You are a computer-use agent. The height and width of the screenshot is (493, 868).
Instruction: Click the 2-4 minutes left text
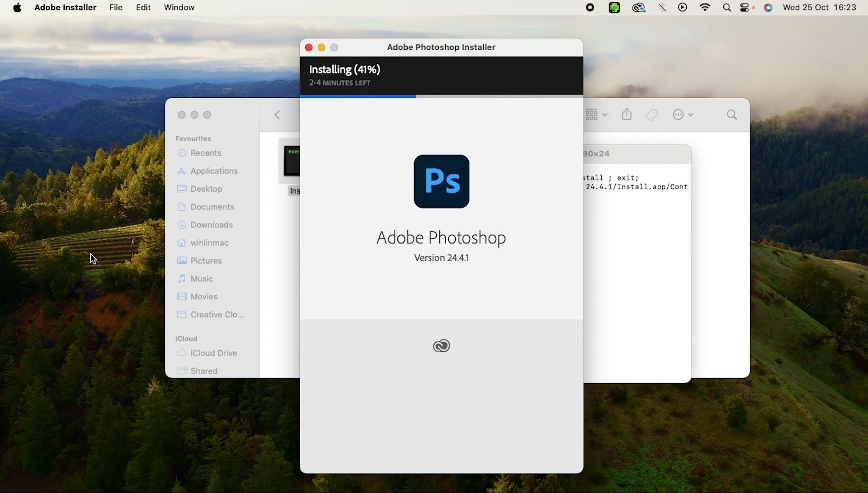click(340, 83)
